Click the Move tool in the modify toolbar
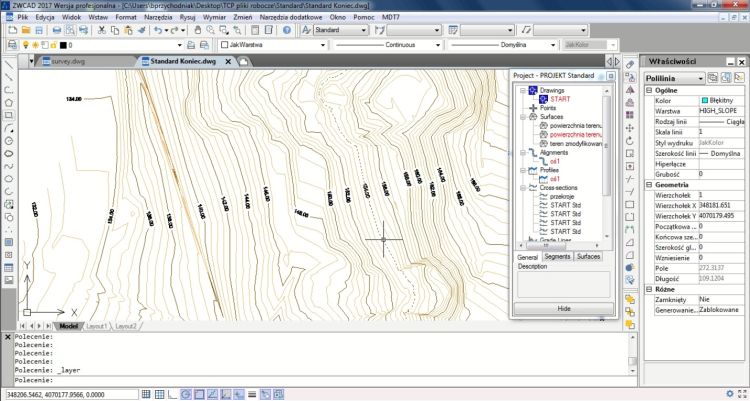Viewport: 750px width, 401px height. click(x=630, y=128)
